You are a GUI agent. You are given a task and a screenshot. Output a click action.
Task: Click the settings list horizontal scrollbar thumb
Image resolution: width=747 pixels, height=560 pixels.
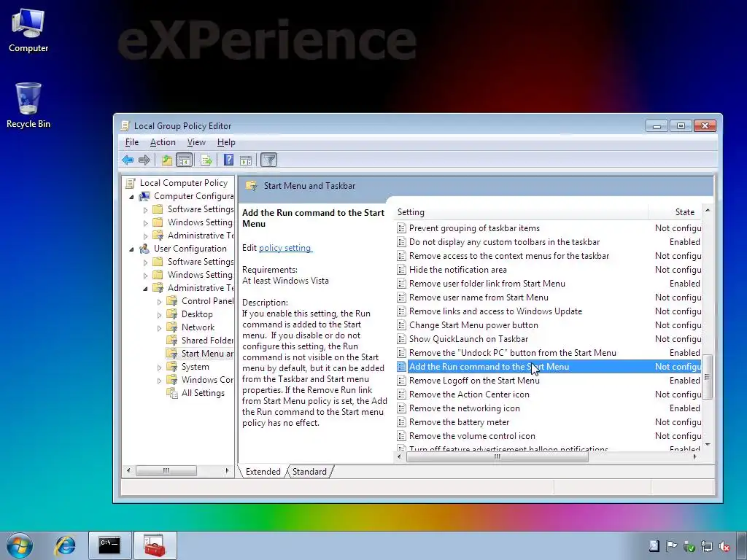498,456
